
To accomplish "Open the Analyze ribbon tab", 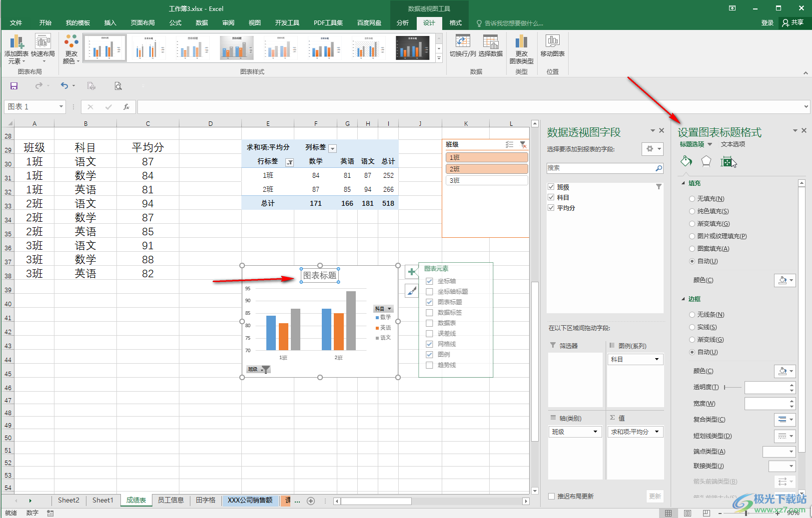I will (x=403, y=23).
